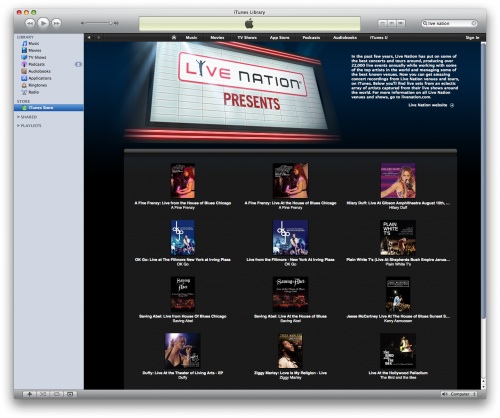Adjust the volume slider in the toolbar
The width and height of the screenshot is (500, 418).
point(99,23)
